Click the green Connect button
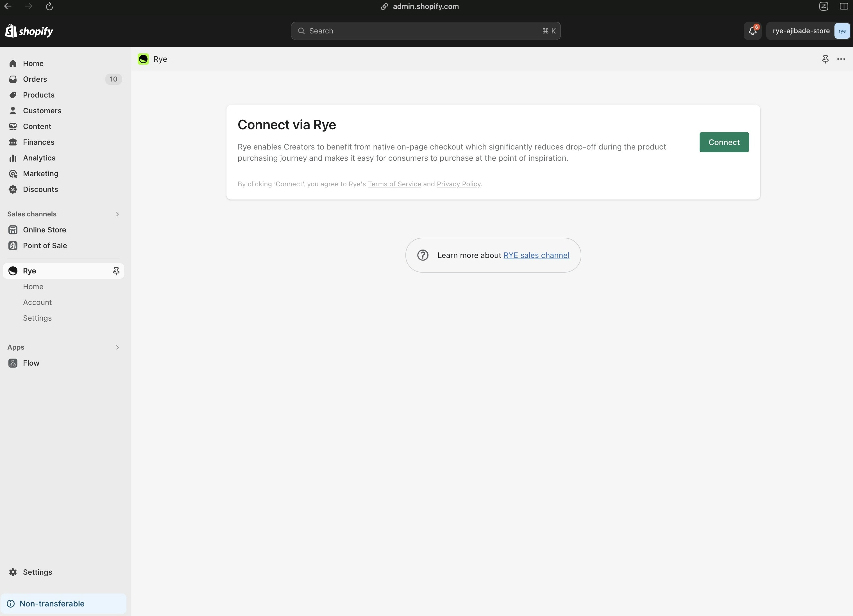853x616 pixels. pyautogui.click(x=724, y=142)
